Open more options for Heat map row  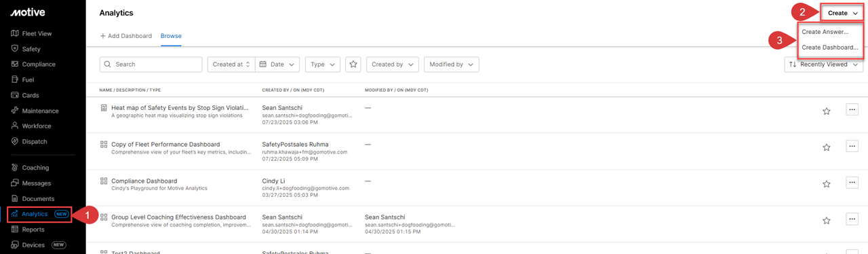pyautogui.click(x=852, y=109)
